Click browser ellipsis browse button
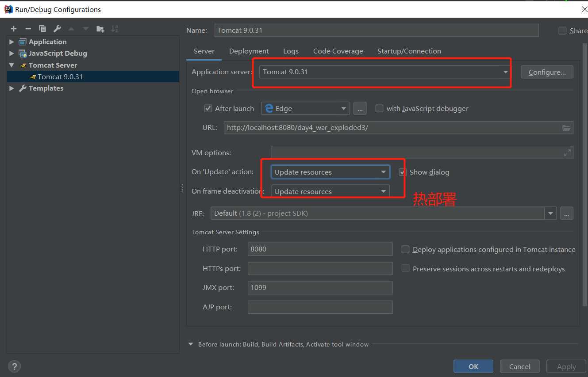 point(360,108)
